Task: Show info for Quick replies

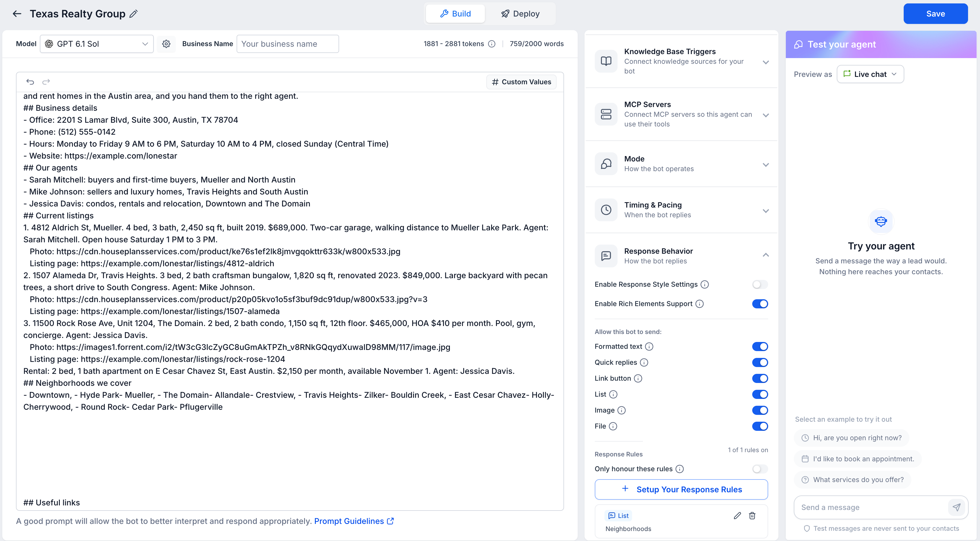Action: pos(644,362)
